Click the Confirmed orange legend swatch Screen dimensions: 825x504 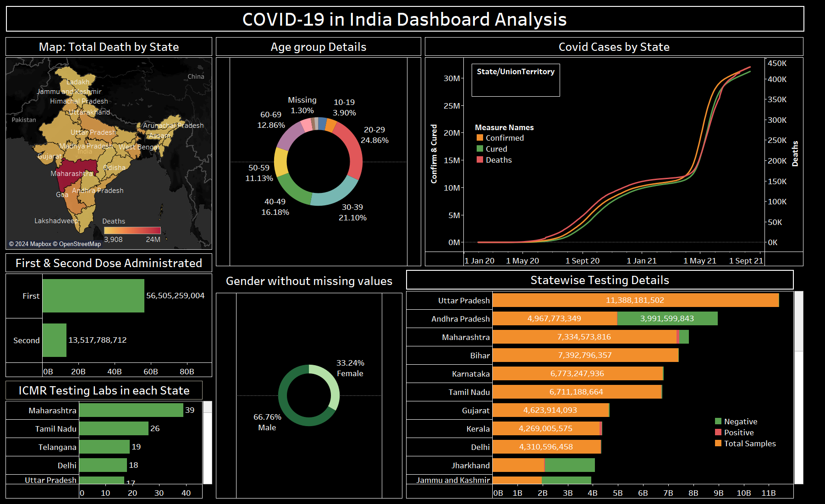(480, 137)
